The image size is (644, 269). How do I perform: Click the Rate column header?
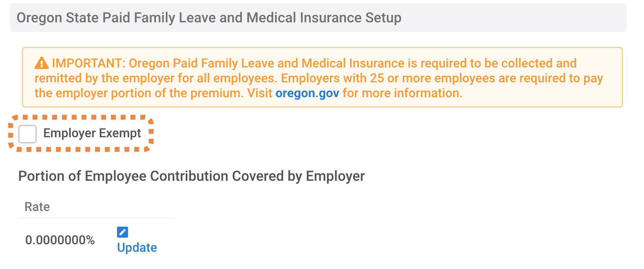[37, 207]
